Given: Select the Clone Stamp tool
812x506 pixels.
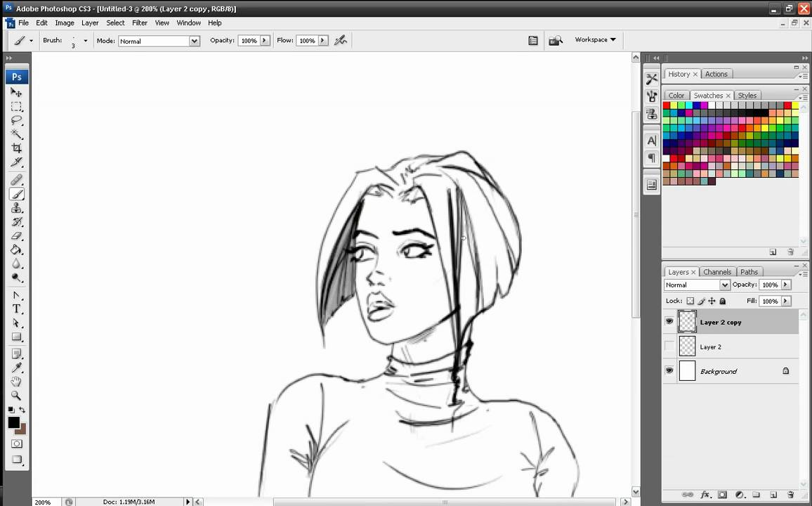Looking at the screenshot, I should pyautogui.click(x=17, y=208).
